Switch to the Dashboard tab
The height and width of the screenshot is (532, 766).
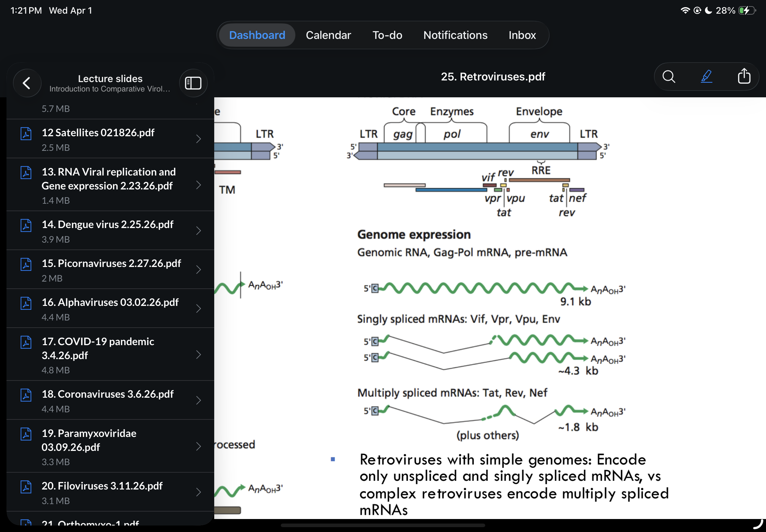click(257, 35)
